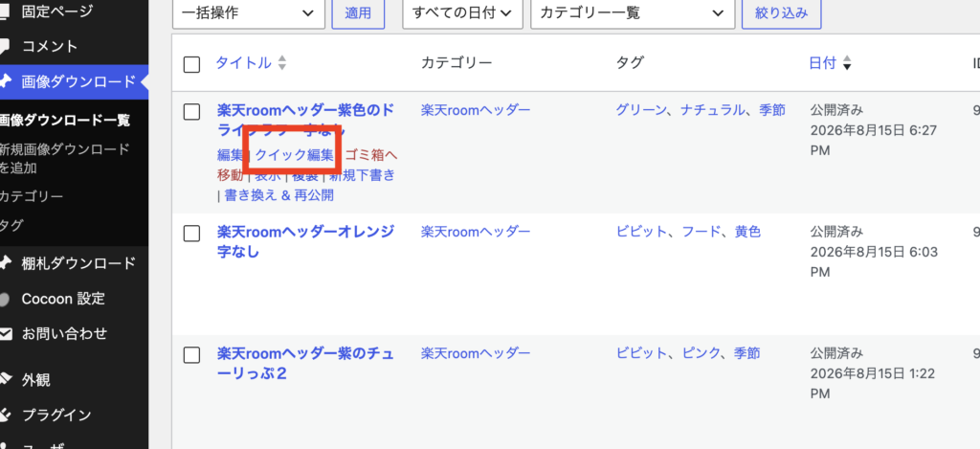Click the sort arrows beside 日付
980x449 pixels.
(x=847, y=63)
